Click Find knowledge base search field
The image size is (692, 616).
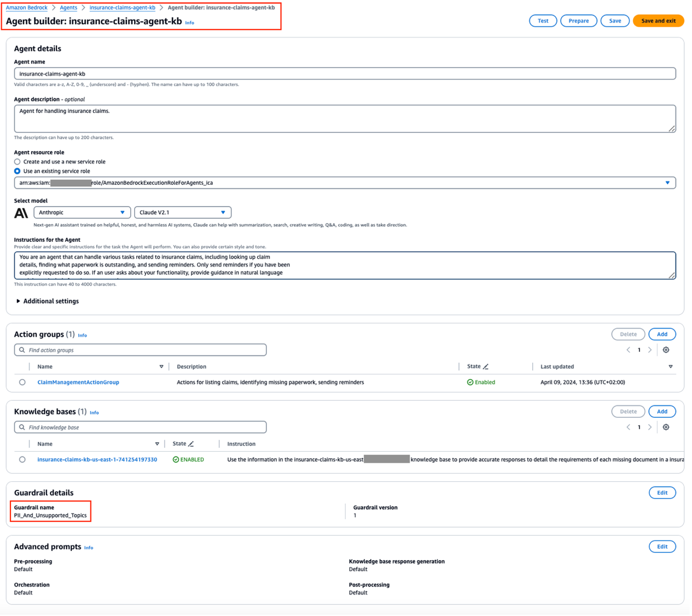[140, 427]
